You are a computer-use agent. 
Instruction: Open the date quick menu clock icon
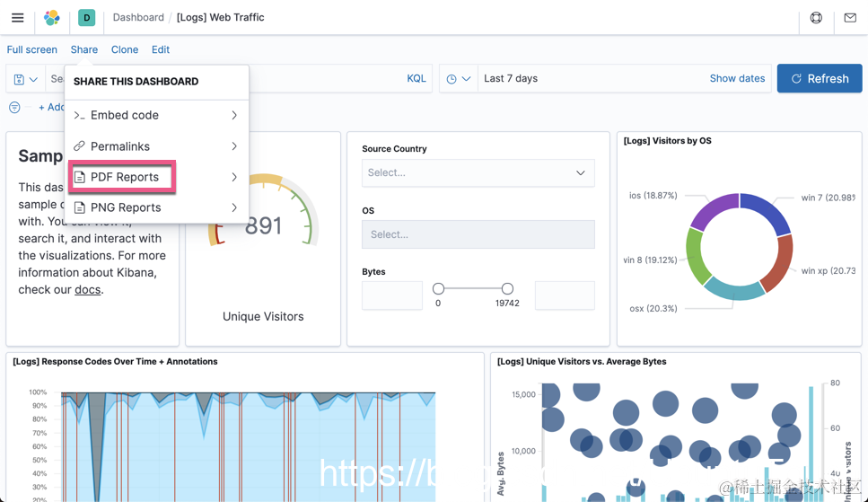pos(452,79)
